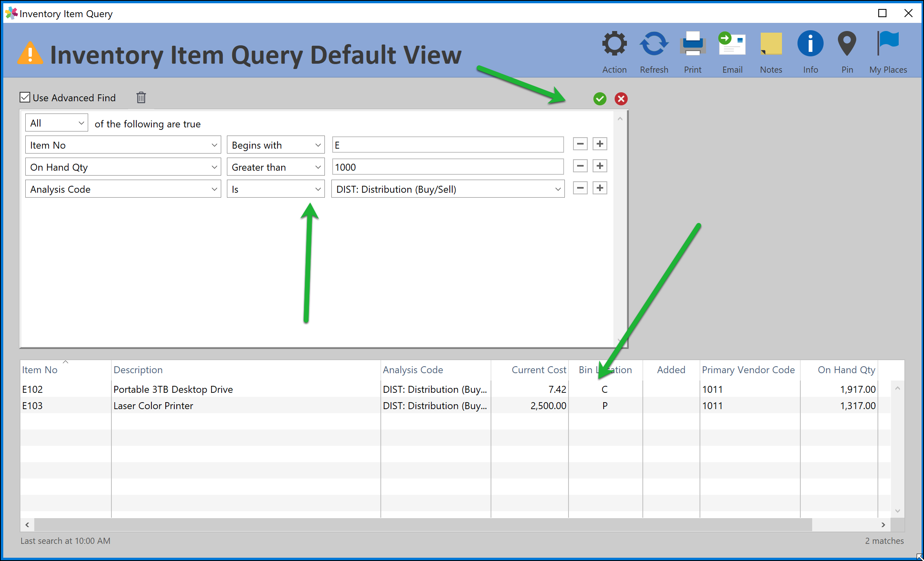Cancel the search with red X
Viewport: 924px width, 561px height.
click(621, 99)
